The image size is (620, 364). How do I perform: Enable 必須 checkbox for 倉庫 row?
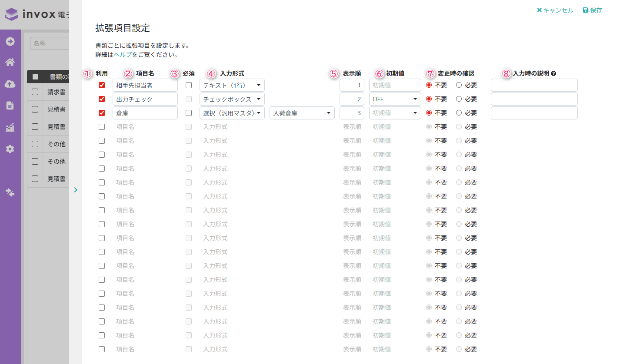coord(189,113)
